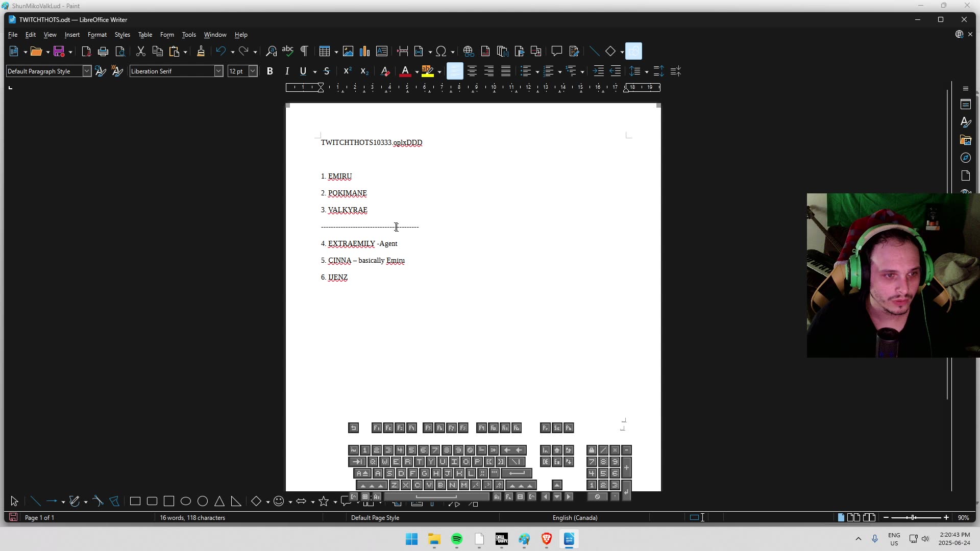Insert Comment speech bubble icon
The image size is (980, 551).
(x=557, y=51)
